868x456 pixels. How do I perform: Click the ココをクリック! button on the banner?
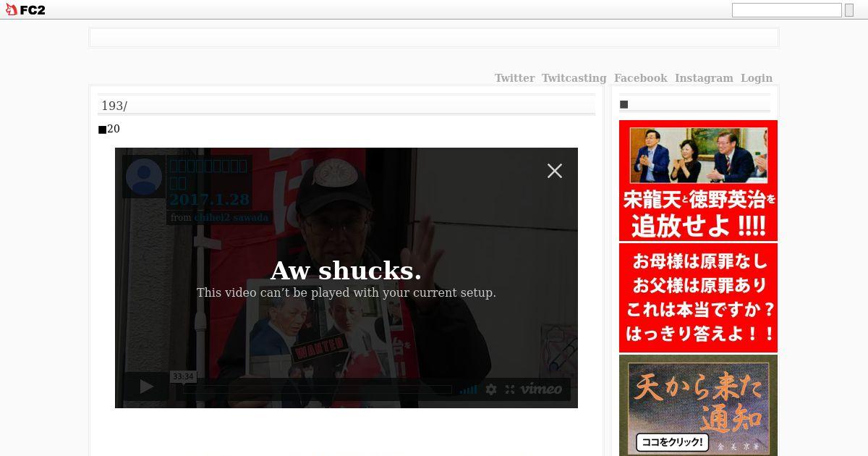(x=672, y=442)
